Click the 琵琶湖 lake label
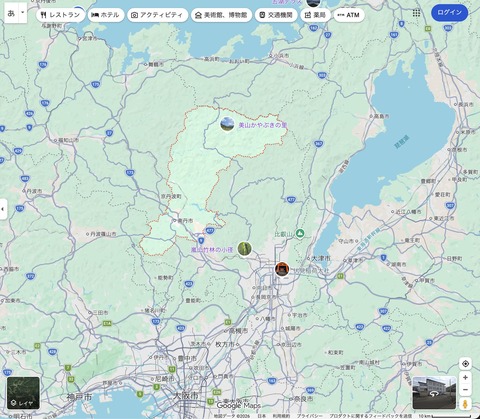The height and width of the screenshot is (419, 480). pos(401,142)
